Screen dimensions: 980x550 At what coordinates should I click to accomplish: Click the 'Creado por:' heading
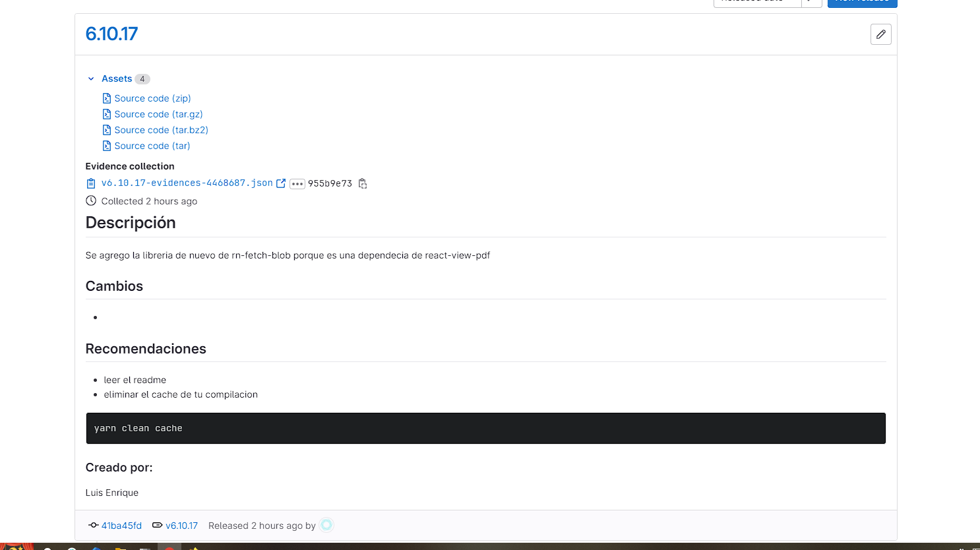tap(119, 468)
